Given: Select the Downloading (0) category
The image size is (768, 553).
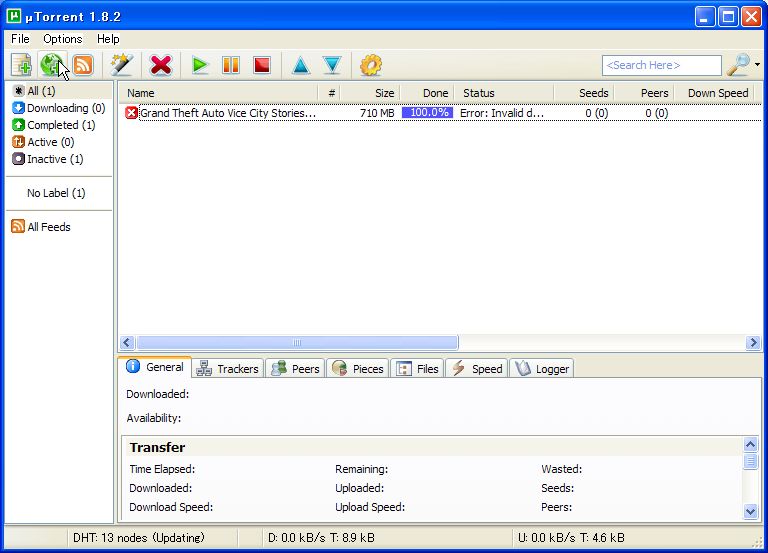Looking at the screenshot, I should [x=59, y=108].
